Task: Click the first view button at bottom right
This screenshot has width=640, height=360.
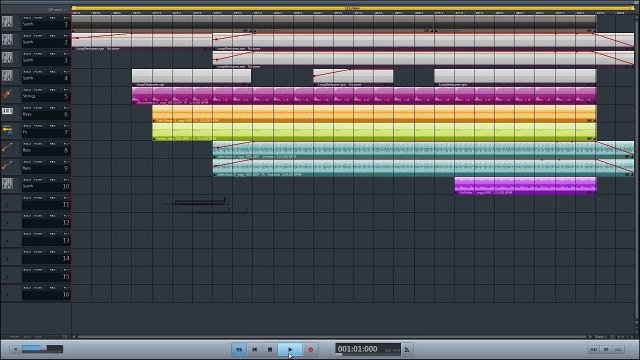Action: click(593, 349)
